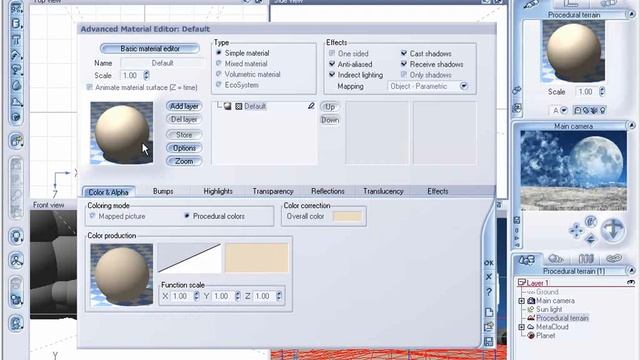Screen dimensions: 640x360
Task: Click the light bulb tool in left toolbar
Action: point(16,236)
